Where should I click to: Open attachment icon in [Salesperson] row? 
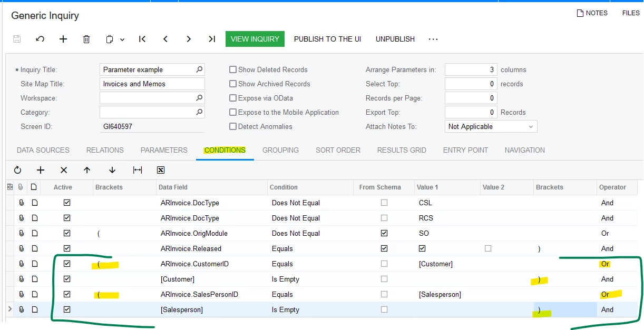pos(22,309)
